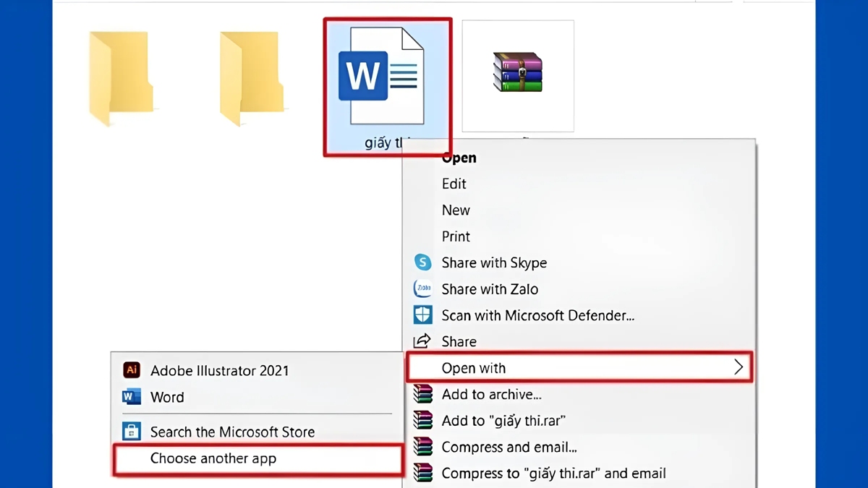Image resolution: width=868 pixels, height=488 pixels.
Task: Select Compress and email option
Action: (x=509, y=447)
